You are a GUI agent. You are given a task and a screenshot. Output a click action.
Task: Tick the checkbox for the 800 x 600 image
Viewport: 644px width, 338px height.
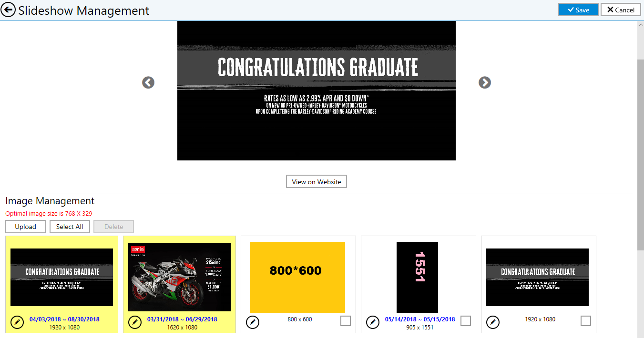pyautogui.click(x=346, y=321)
